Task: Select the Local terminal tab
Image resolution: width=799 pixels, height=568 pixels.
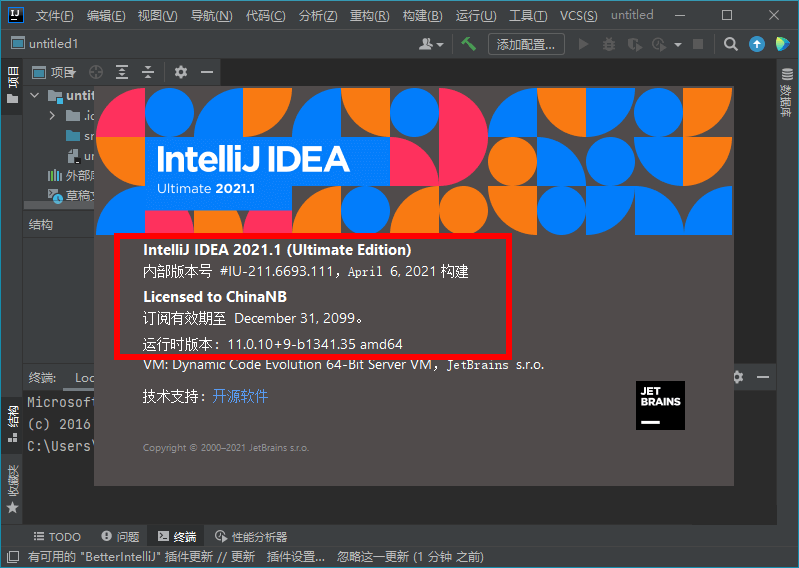Action: 84,378
